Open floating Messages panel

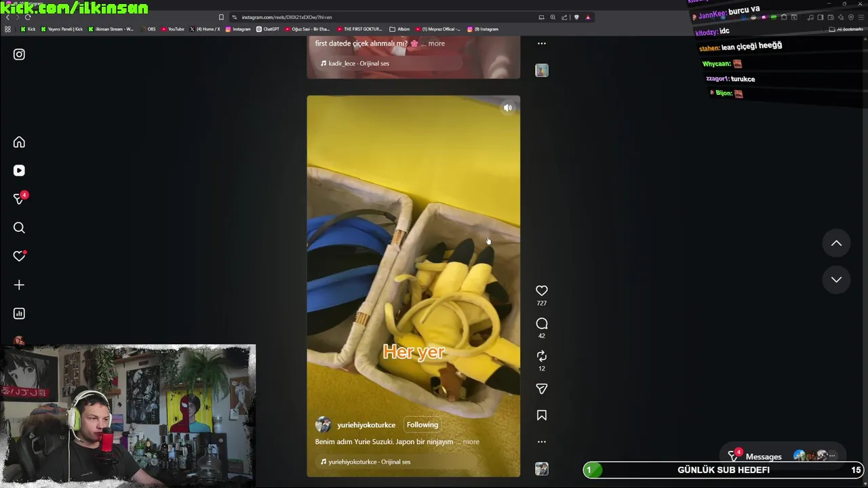point(783,456)
